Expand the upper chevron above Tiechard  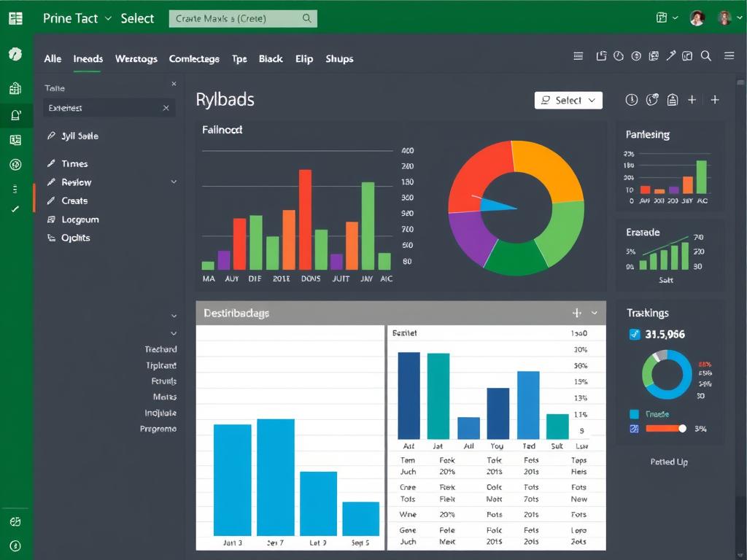tap(174, 316)
